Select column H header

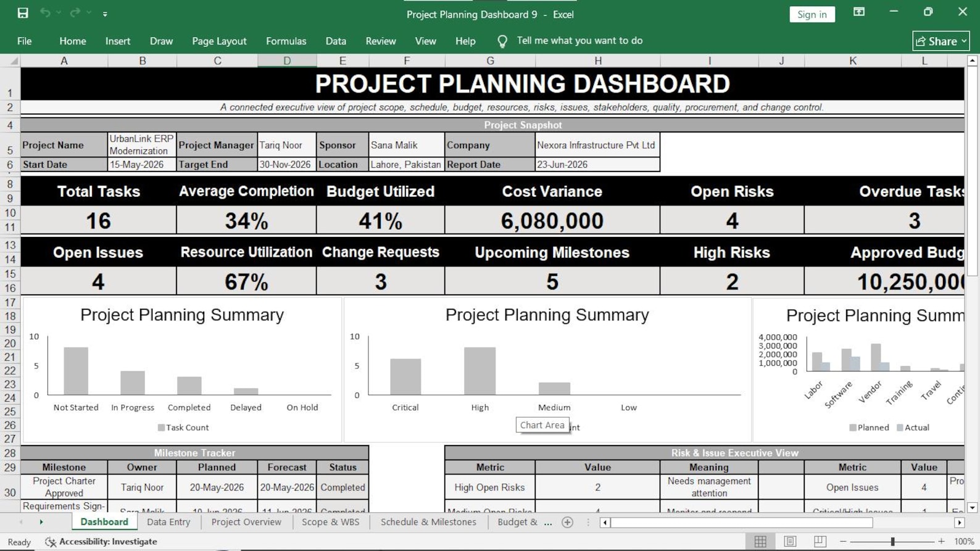(x=598, y=60)
